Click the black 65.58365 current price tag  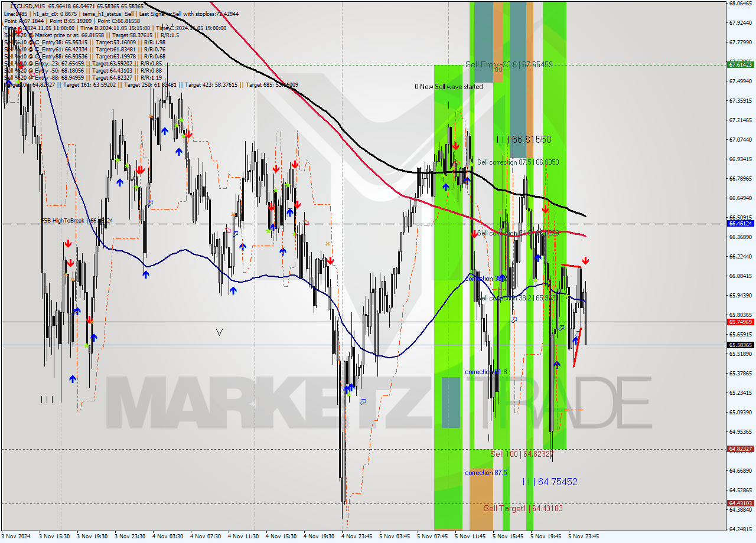coord(741,345)
